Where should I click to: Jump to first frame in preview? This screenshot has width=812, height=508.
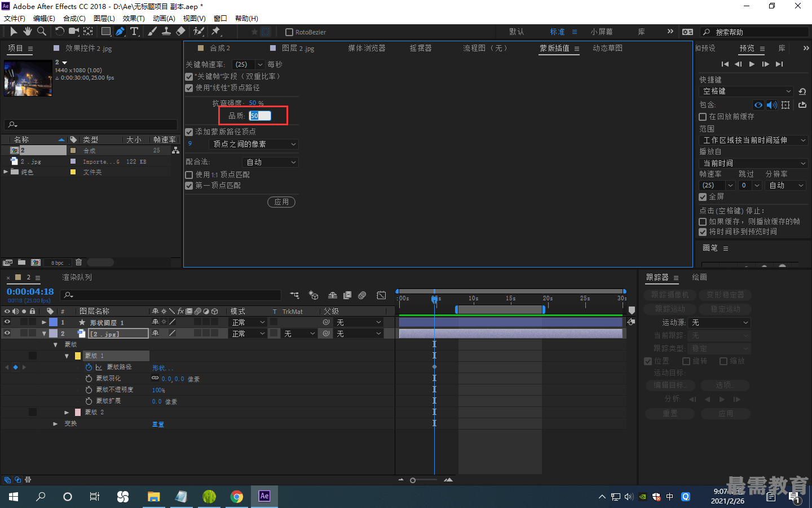[x=725, y=64]
